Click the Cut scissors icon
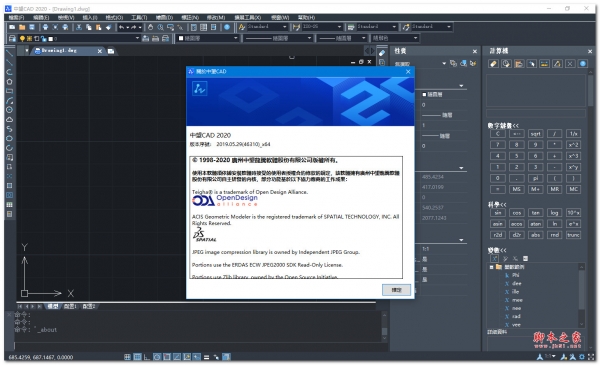This screenshot has width=600, height=365. [79, 27]
